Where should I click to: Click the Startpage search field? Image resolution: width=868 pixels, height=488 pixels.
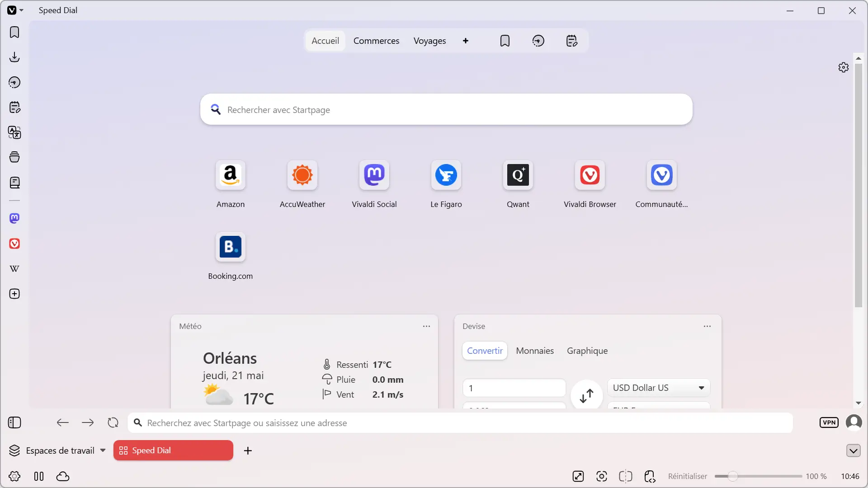446,109
